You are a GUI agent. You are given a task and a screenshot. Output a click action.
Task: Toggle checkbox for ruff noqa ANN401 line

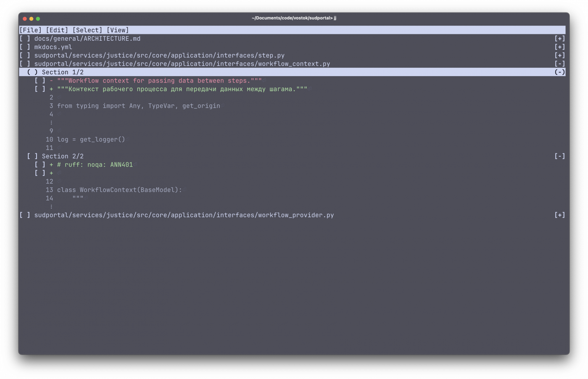40,165
